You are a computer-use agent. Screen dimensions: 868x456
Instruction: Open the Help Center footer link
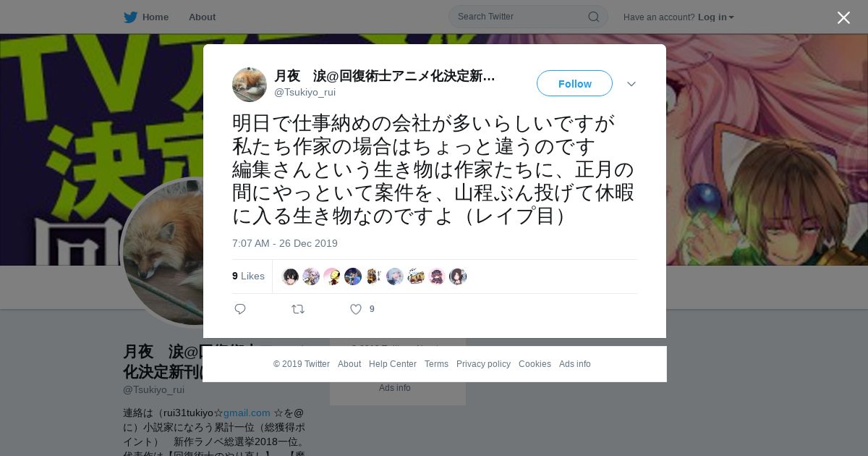[x=393, y=364]
